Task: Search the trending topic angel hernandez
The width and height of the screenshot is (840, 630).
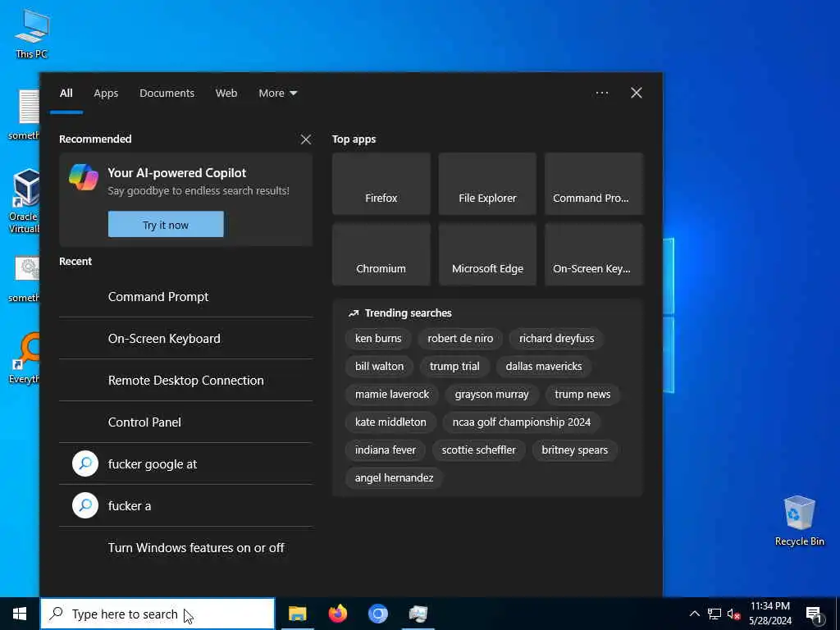Action: 394,478
